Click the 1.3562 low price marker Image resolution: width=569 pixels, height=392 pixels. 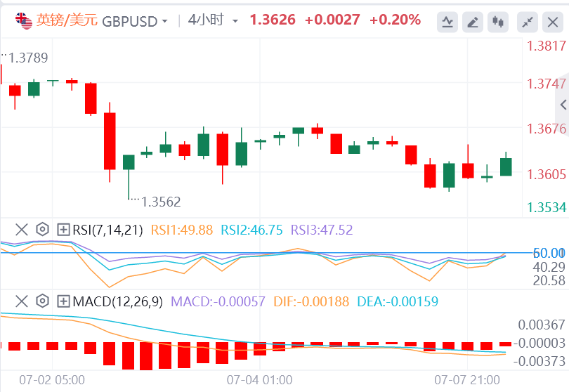pos(161,202)
